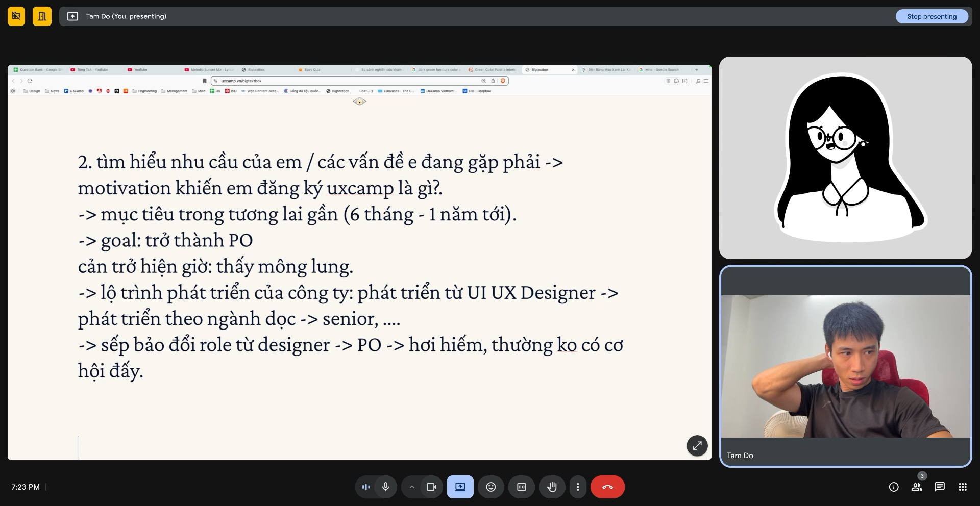Open the emoji reactions picker
Viewport: 980px width, 506px height.
click(x=491, y=487)
